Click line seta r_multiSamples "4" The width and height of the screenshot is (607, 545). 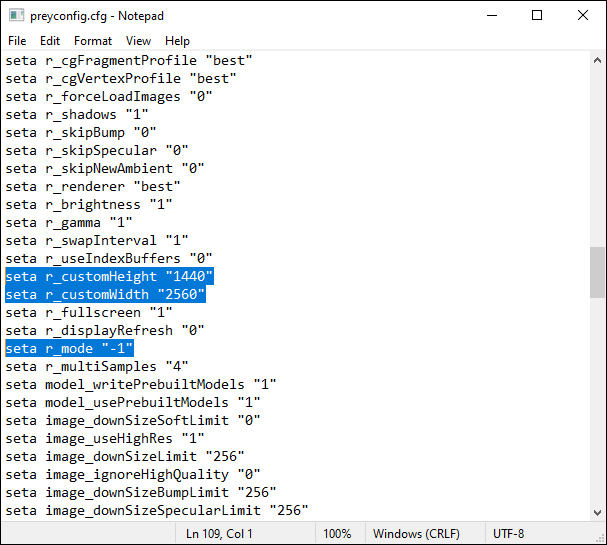(97, 367)
